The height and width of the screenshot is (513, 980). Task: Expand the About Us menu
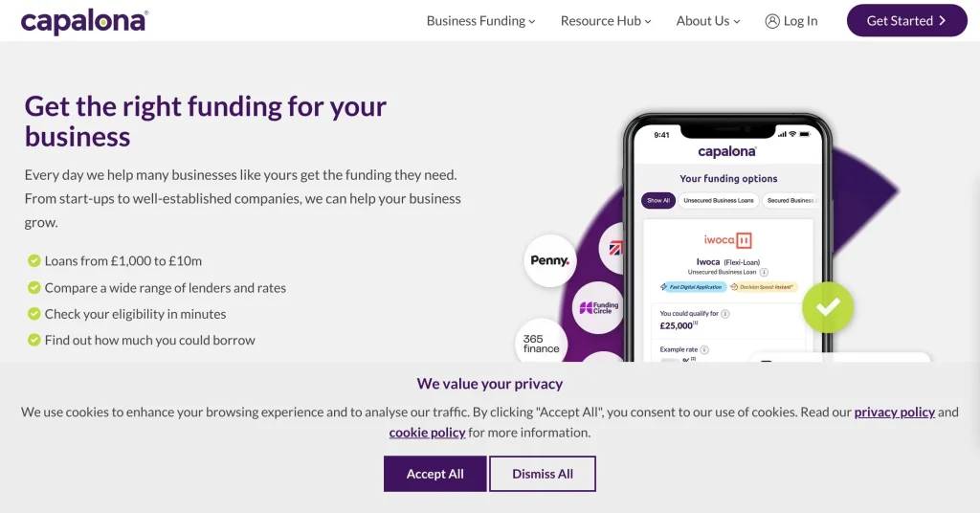707,21
